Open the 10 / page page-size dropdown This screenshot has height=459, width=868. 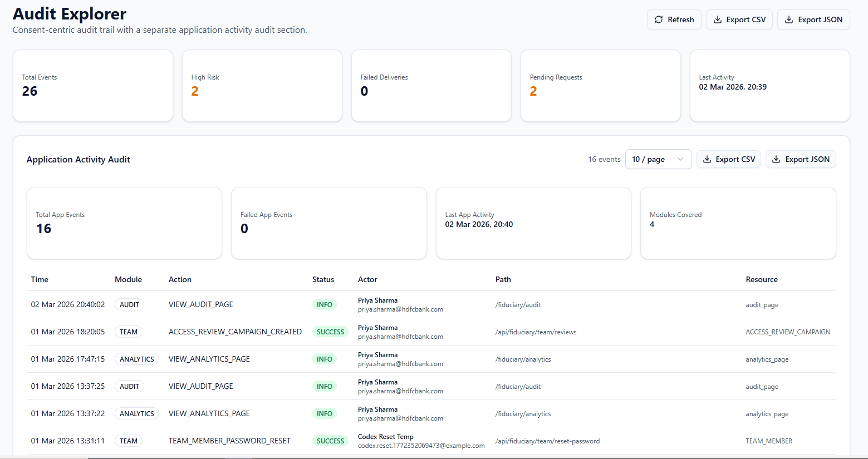(658, 159)
